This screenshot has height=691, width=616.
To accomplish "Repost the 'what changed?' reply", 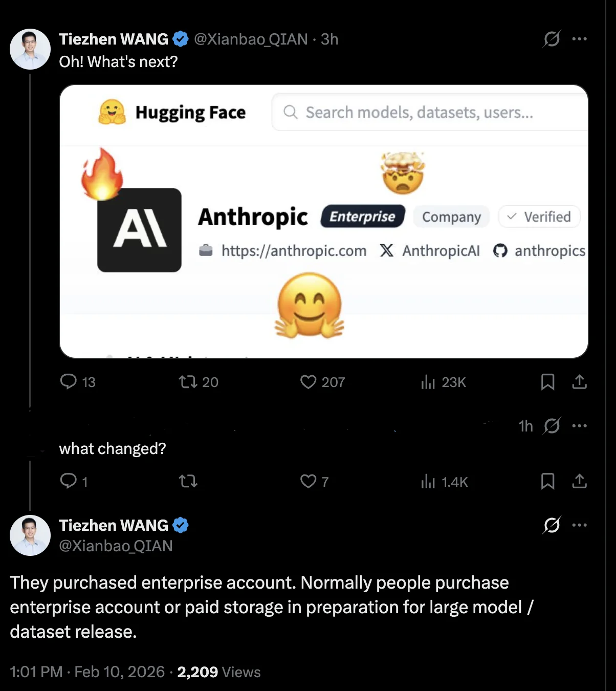I will coord(188,481).
